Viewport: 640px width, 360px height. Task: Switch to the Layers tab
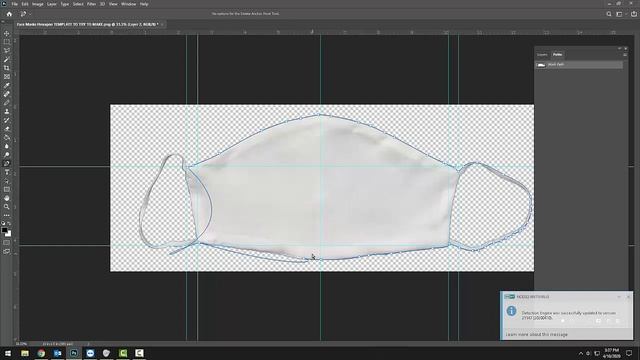tap(542, 54)
